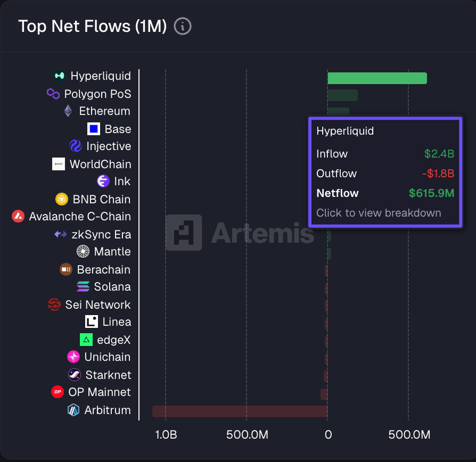Click the Solana logo icon
Image resolution: width=476 pixels, height=462 pixels.
click(83, 287)
